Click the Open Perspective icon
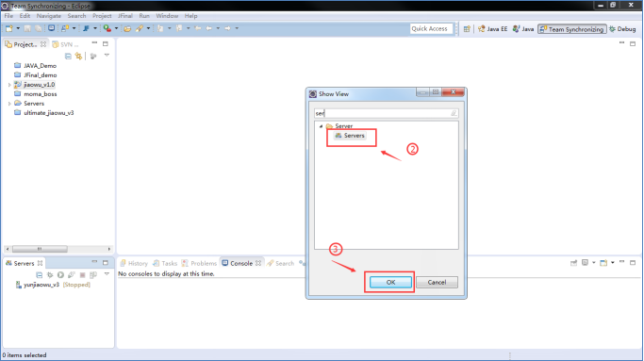 pos(467,29)
